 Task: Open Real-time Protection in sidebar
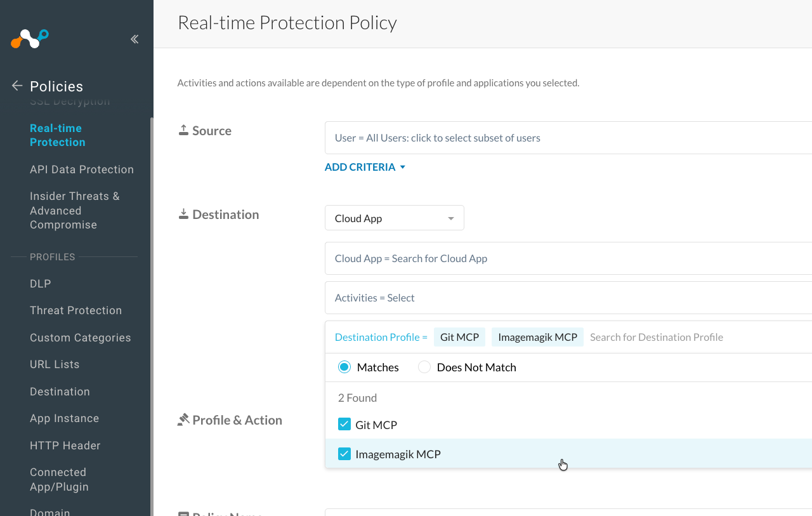(58, 135)
